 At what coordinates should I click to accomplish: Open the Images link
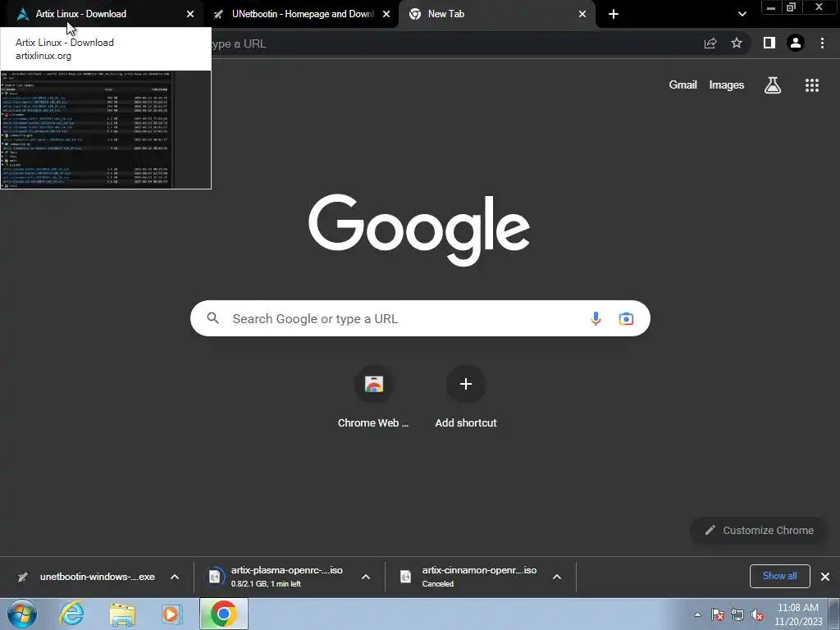tap(727, 84)
